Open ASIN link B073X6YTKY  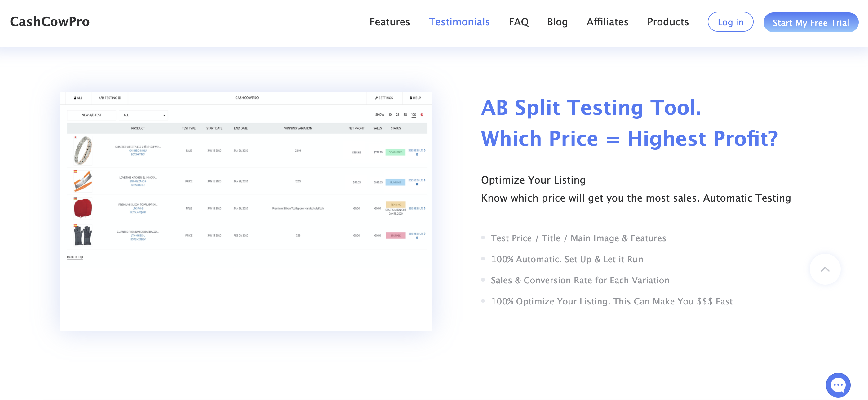point(138,154)
